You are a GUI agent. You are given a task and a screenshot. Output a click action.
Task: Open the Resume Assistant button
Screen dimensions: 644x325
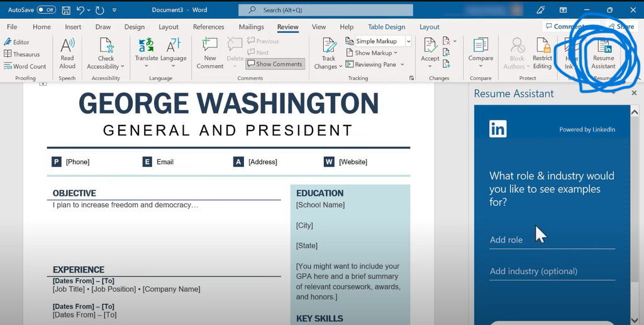click(603, 53)
